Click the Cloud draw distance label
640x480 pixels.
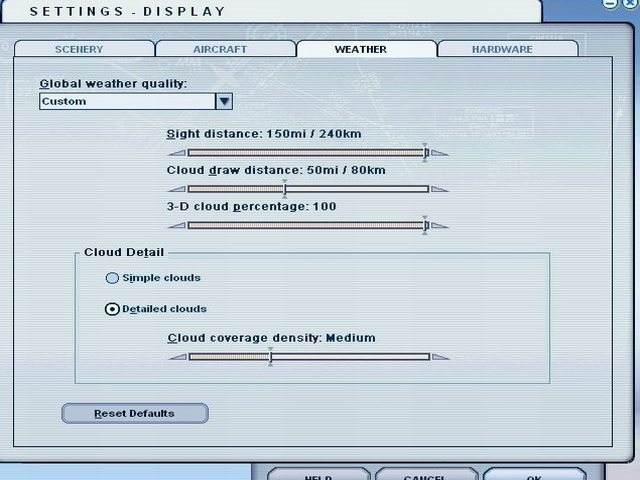coord(276,170)
